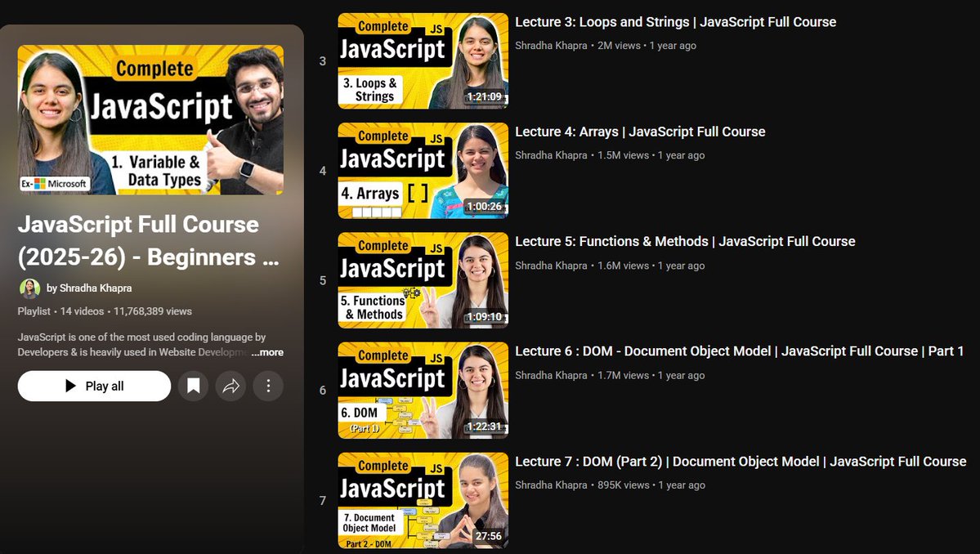The height and width of the screenshot is (554, 980).
Task: Click index number 3 beside Lecture 3
Action: point(323,61)
